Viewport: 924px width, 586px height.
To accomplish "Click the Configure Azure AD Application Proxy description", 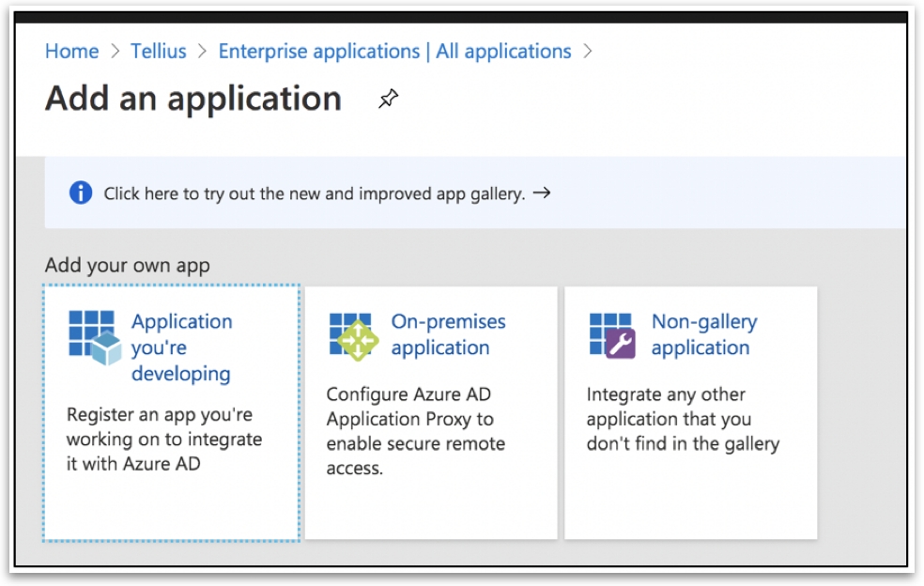I will 415,431.
